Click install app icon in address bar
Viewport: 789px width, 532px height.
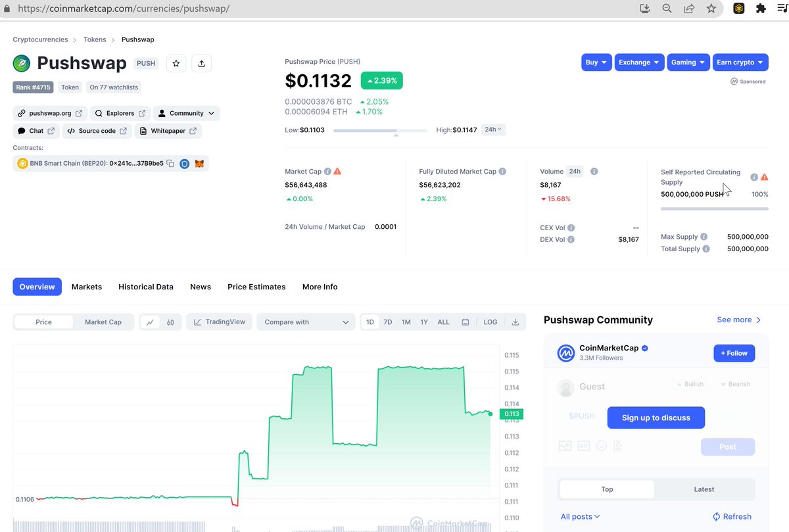click(x=644, y=9)
